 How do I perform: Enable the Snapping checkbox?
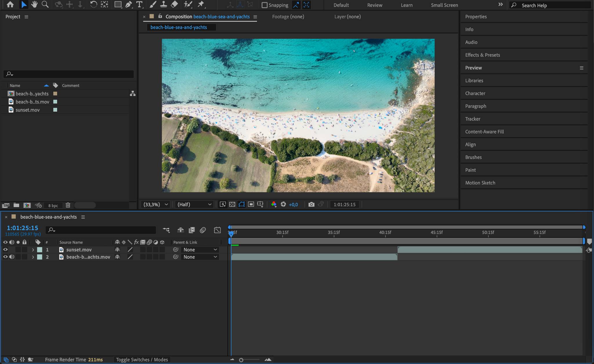[265, 5]
